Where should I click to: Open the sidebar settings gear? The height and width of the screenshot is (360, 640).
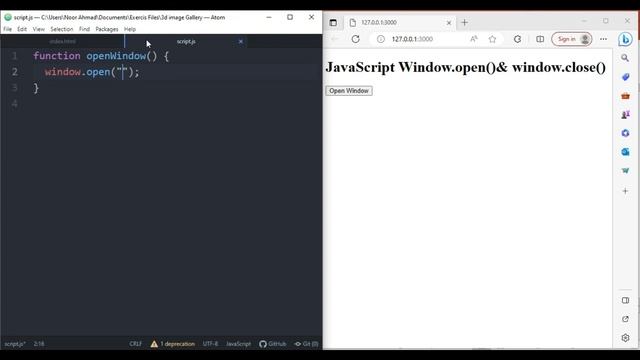[625, 338]
